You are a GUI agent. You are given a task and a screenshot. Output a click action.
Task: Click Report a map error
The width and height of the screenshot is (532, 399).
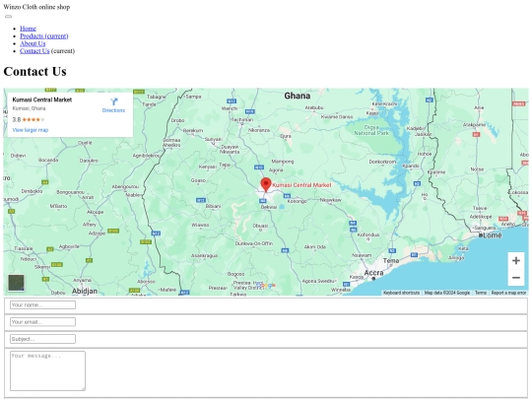coord(508,293)
